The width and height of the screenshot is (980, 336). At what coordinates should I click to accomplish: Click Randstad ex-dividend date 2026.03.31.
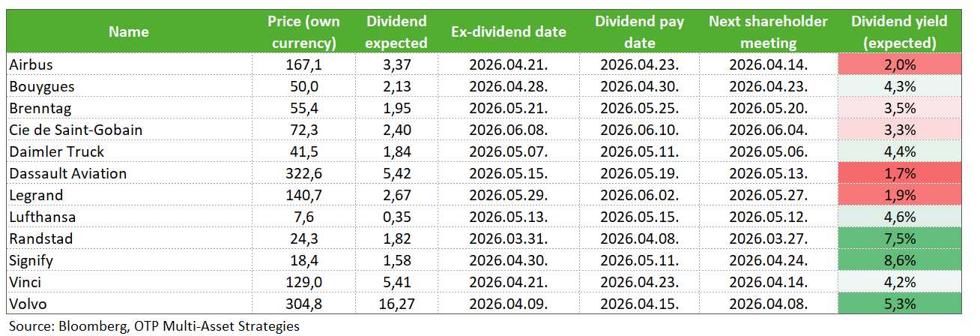pyautogui.click(x=508, y=239)
